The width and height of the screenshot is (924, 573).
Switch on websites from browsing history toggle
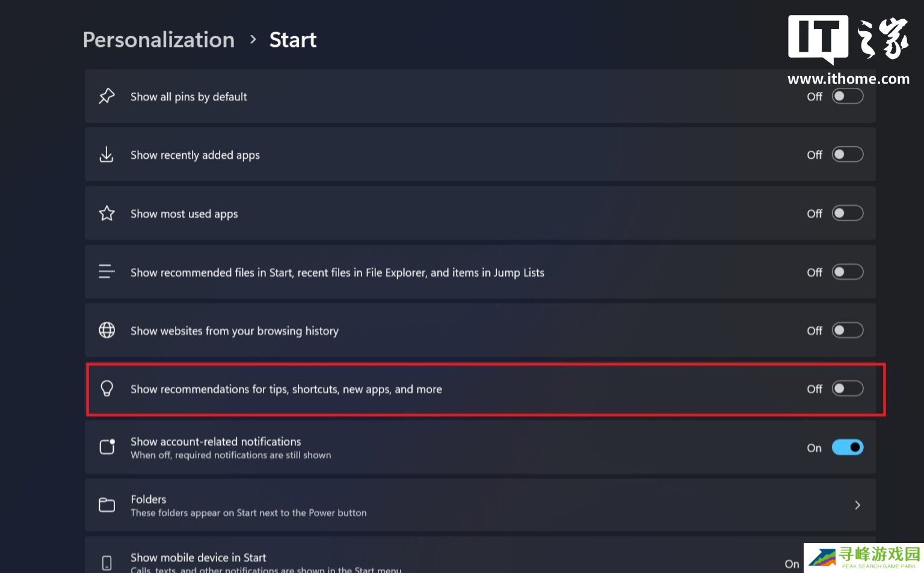tap(847, 330)
